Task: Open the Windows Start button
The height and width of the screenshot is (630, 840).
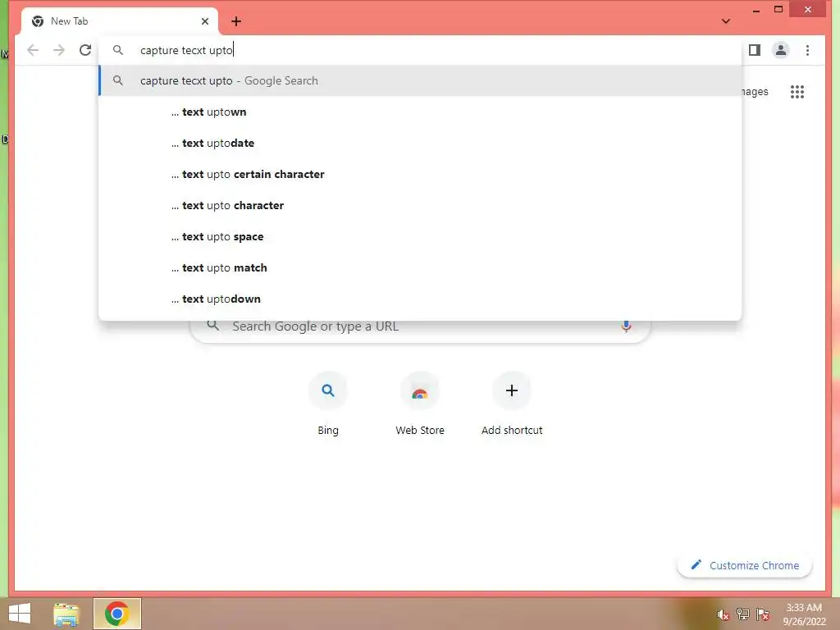Action: pos(20,614)
